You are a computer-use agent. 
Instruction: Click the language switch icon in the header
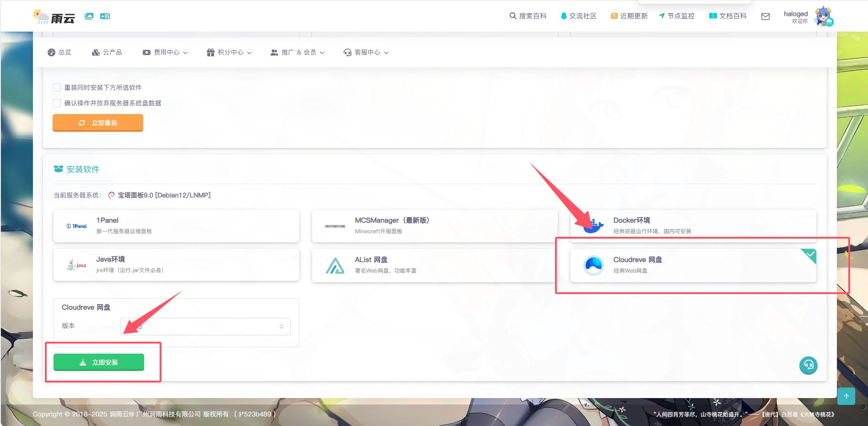click(x=105, y=16)
